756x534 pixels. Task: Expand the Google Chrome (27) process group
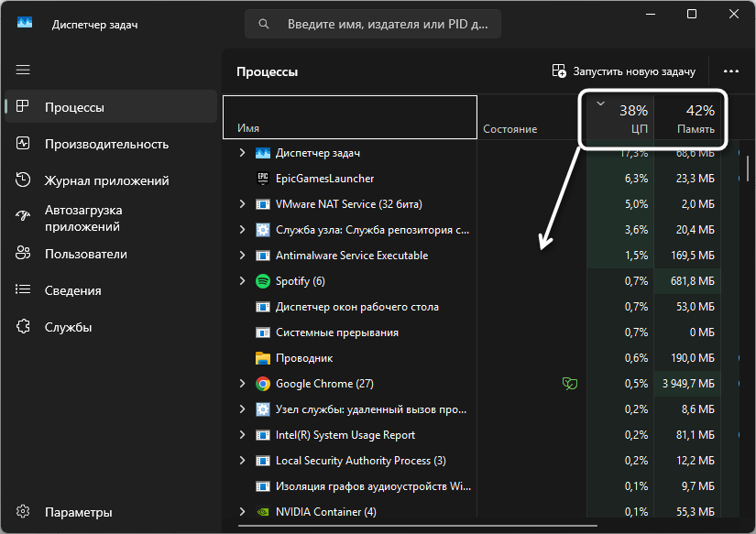[x=242, y=384]
